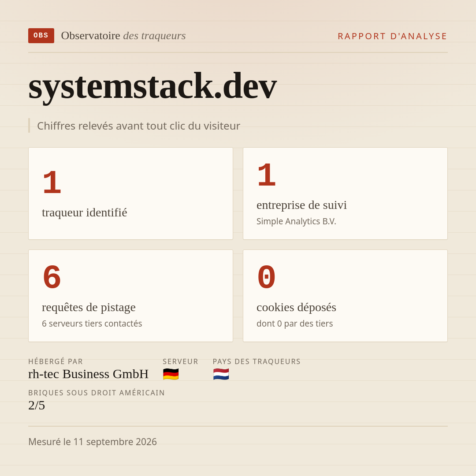Click the Netherlands flag under Pays des traqueurs

221,374
